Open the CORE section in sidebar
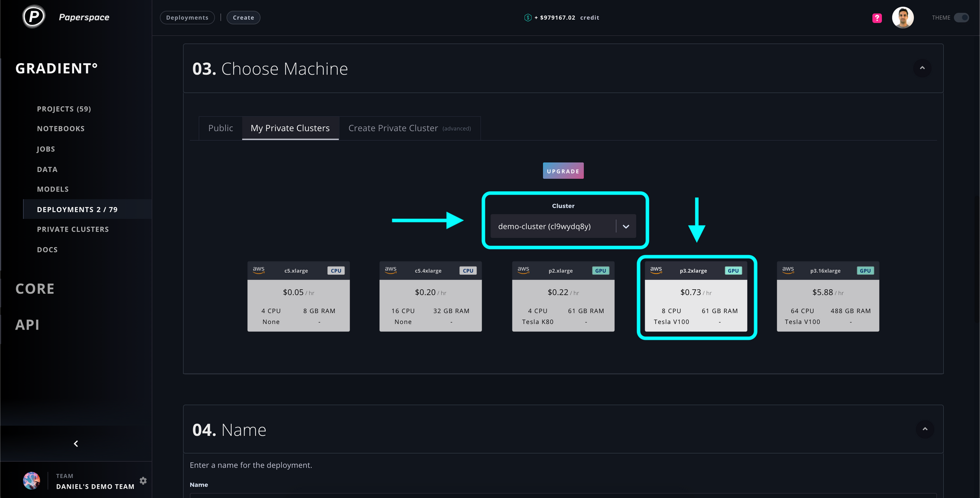 [35, 289]
